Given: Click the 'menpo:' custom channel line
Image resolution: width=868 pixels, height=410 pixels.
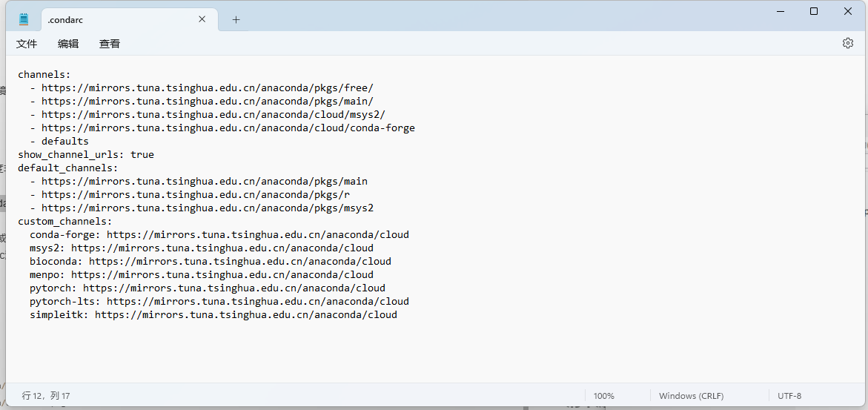Looking at the screenshot, I should pyautogui.click(x=202, y=274).
